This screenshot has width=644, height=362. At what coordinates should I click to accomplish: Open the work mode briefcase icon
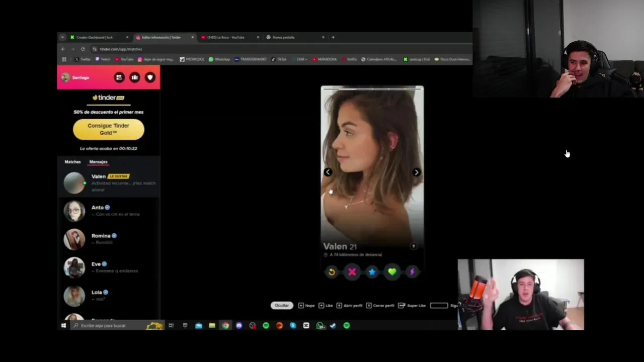[x=135, y=77]
